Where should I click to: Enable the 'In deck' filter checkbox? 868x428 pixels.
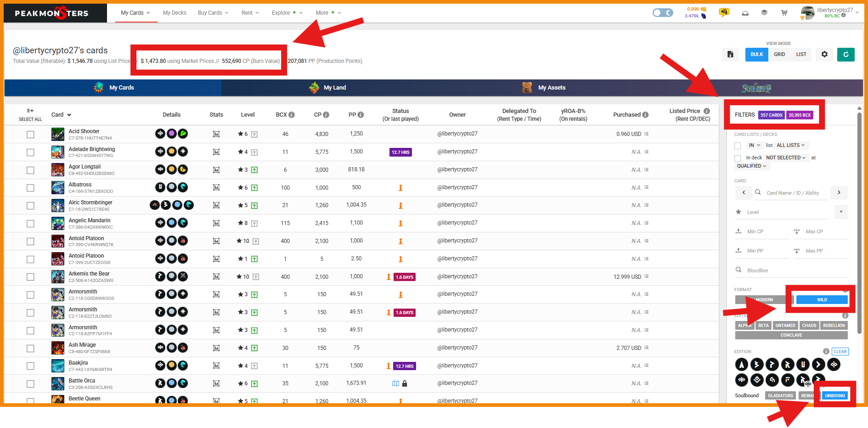click(x=738, y=158)
